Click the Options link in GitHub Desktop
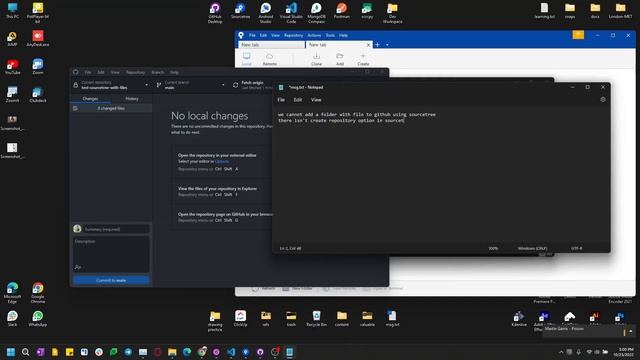The height and width of the screenshot is (360, 640). [222, 162]
